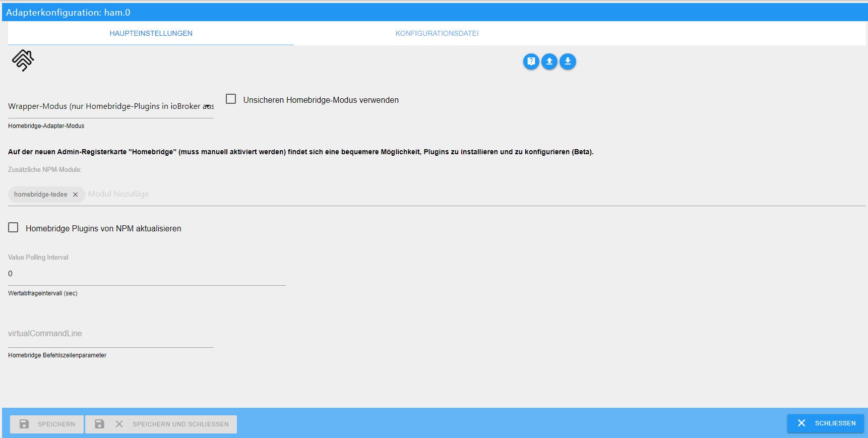This screenshot has width=868, height=438.
Task: Click the upload configuration icon
Action: pyautogui.click(x=549, y=61)
